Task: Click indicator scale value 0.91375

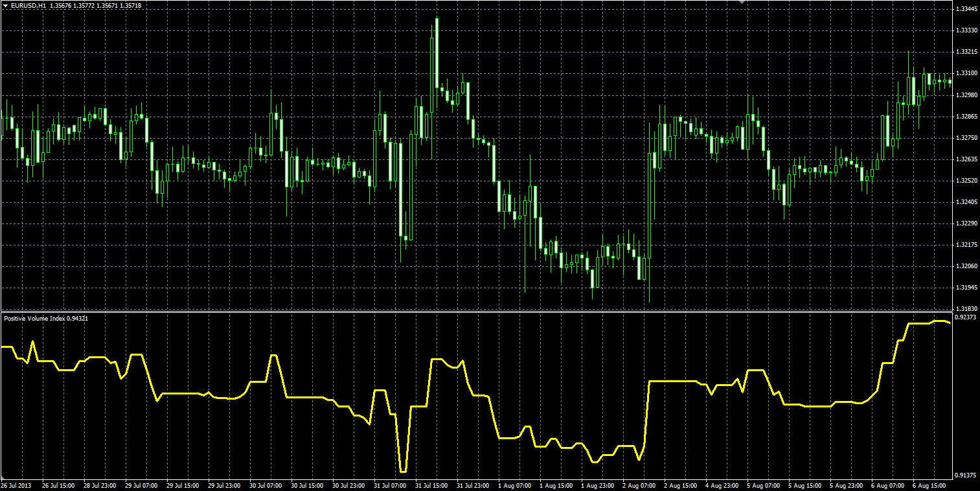Action: click(966, 475)
